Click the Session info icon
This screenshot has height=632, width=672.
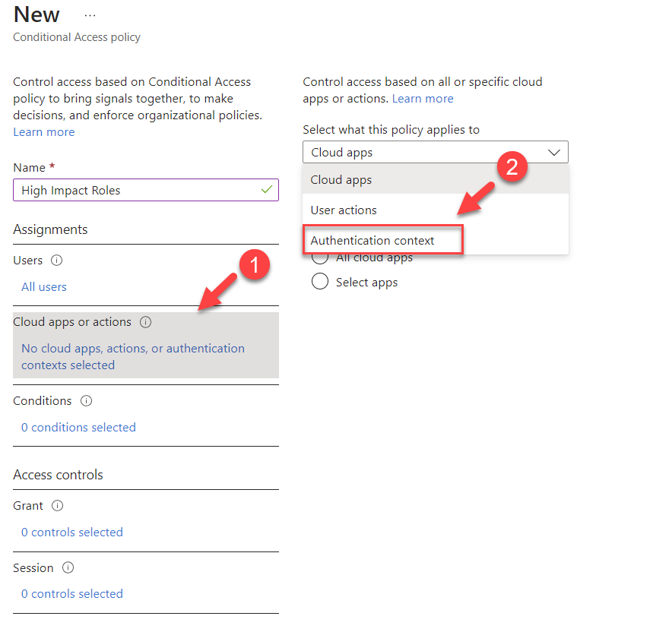66,567
